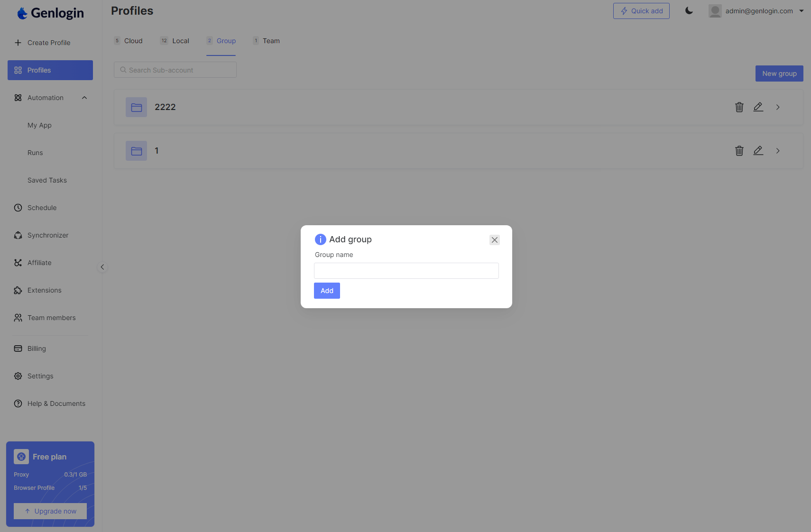Collapse the sidebar with arrow handle
The image size is (811, 532).
click(x=102, y=267)
